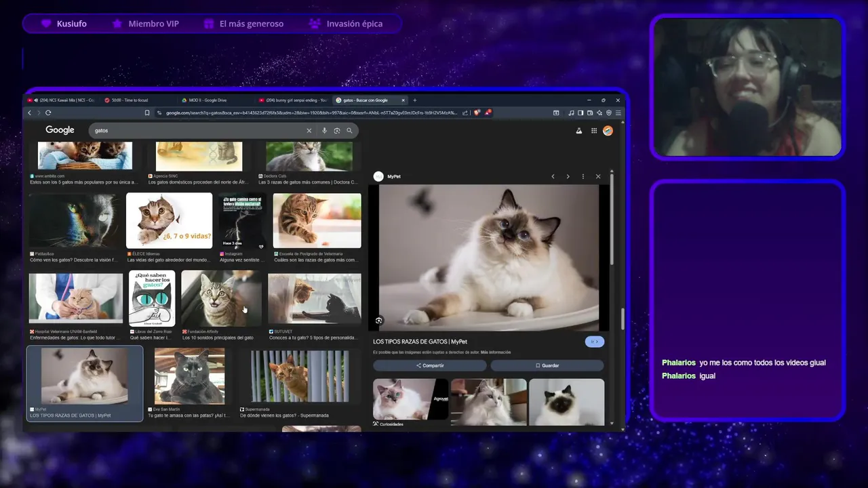Open the Hospital Veterinario UNAM-Banfield thumbnail
This screenshot has width=868, height=488.
[76, 299]
